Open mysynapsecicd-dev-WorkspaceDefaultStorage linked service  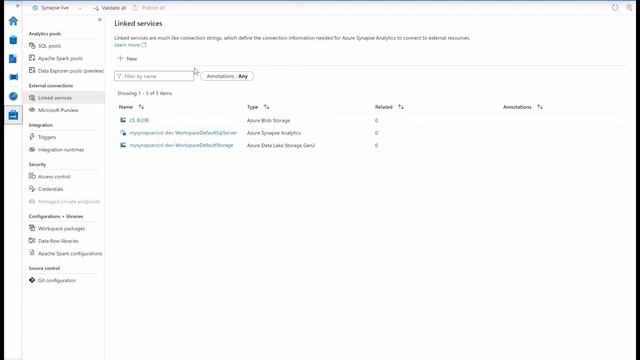[181, 145]
